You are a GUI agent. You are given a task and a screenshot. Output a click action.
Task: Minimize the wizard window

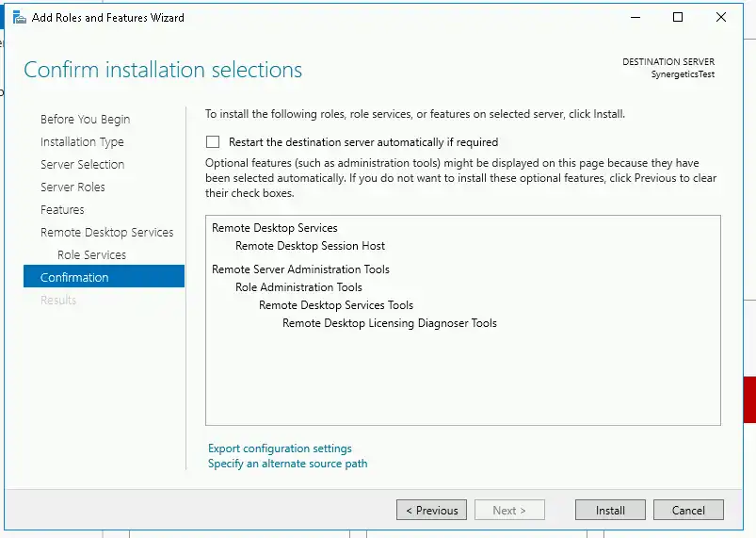635,17
